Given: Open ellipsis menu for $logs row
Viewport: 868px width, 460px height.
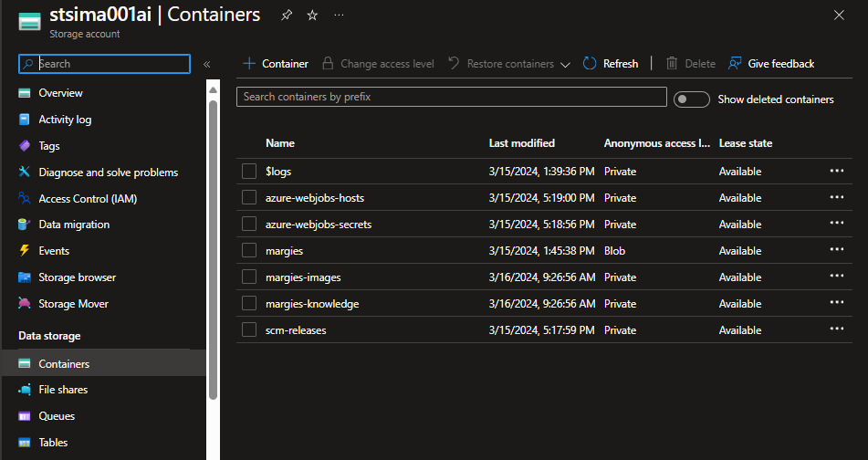Looking at the screenshot, I should coord(836,171).
